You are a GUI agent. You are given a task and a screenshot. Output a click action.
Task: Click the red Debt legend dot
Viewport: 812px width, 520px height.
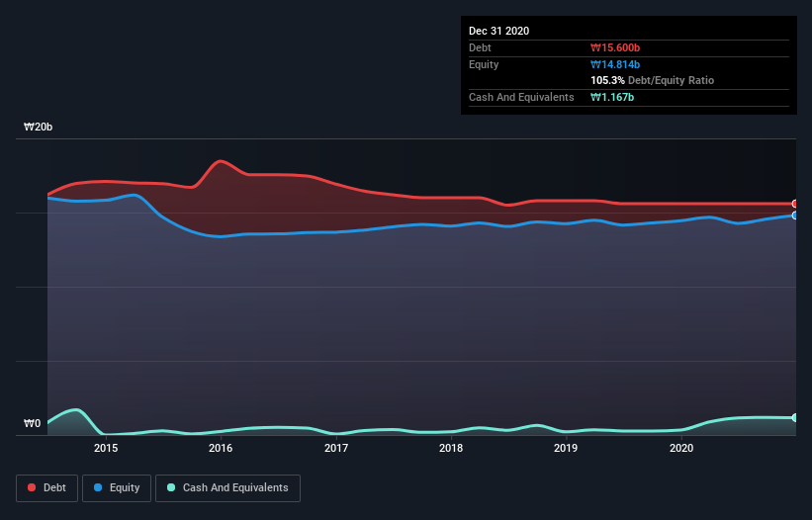[x=32, y=487]
